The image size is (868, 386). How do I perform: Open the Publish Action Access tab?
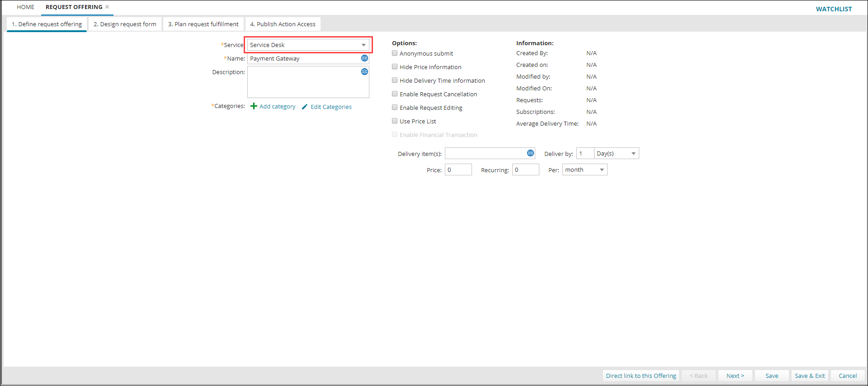(x=283, y=24)
